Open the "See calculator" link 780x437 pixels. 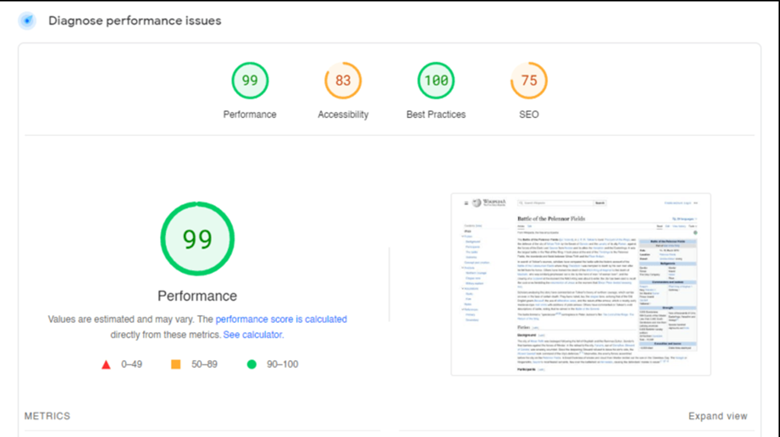[x=253, y=335]
